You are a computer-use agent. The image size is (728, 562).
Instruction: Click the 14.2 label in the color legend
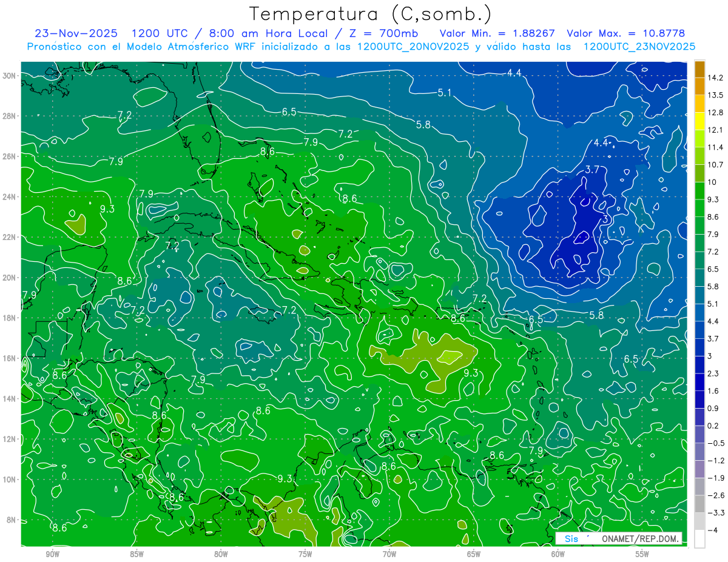coord(715,78)
